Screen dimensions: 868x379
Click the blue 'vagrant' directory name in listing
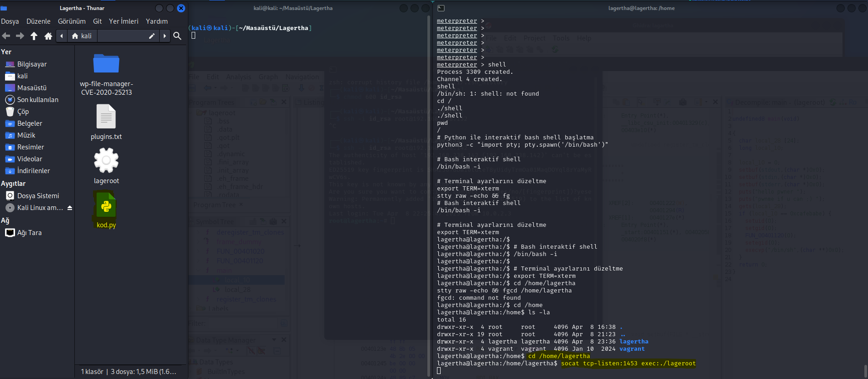click(x=632, y=349)
